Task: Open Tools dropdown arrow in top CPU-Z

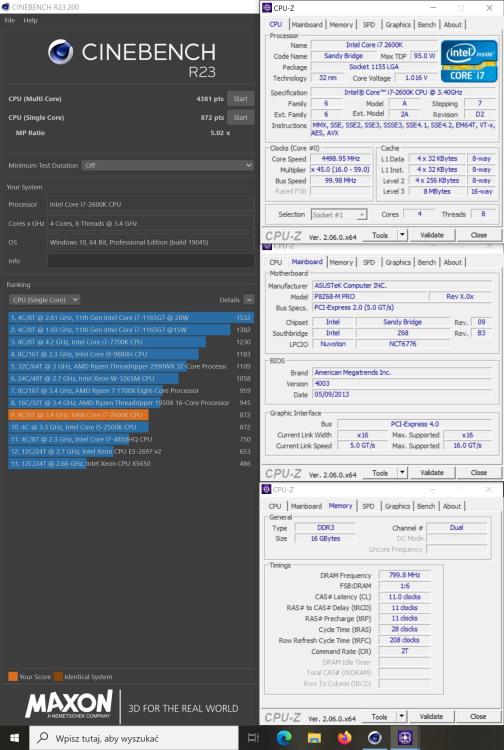Action: tap(402, 235)
